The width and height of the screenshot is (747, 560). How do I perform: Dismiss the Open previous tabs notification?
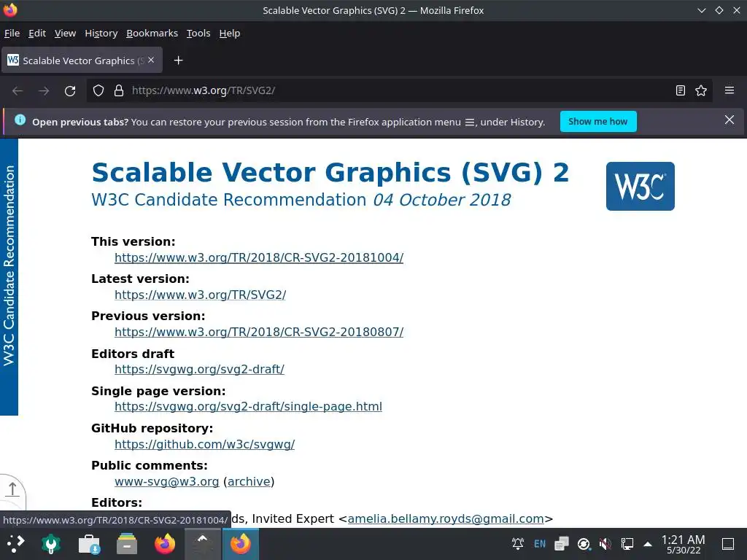pos(729,120)
